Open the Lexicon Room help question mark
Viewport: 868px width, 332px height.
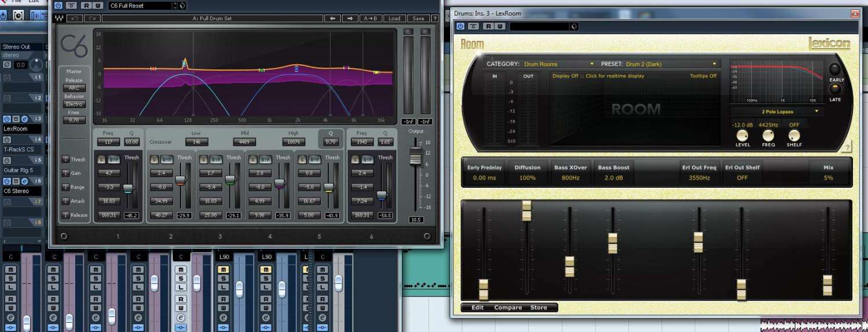848,147
